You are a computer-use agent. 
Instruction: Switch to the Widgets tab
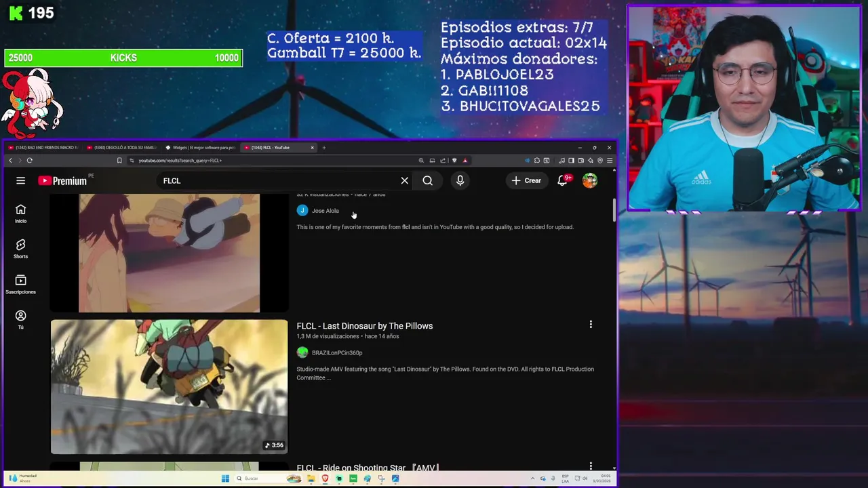click(201, 147)
